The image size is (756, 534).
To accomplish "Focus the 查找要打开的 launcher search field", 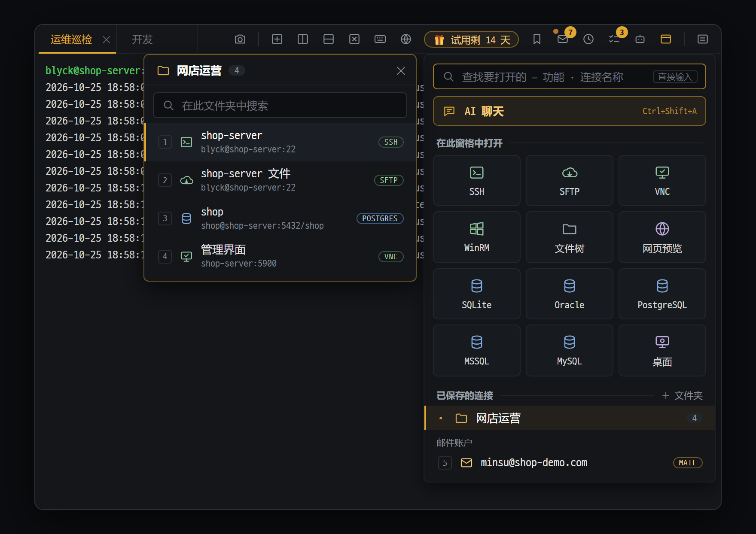I will [570, 77].
